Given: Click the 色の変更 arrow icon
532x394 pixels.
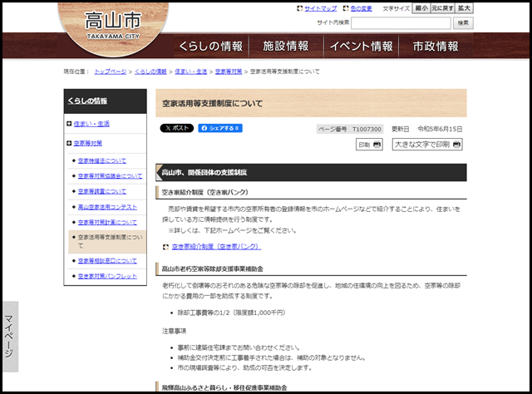Looking at the screenshot, I should click(x=346, y=8).
